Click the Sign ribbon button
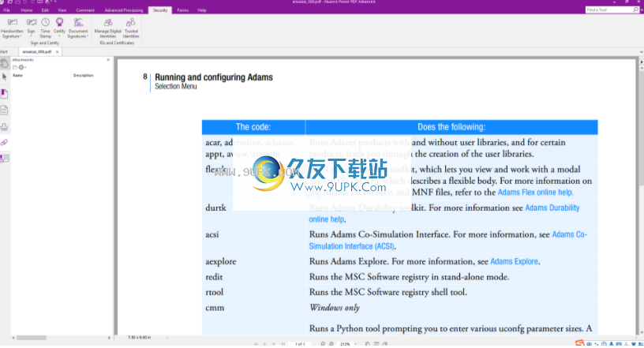 click(x=32, y=26)
